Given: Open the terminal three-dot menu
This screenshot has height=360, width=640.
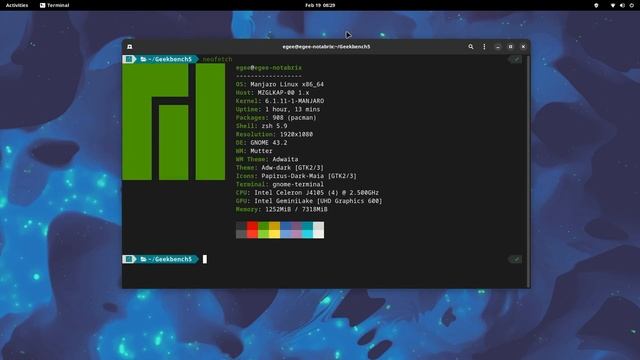Looking at the screenshot, I should pyautogui.click(x=484, y=47).
